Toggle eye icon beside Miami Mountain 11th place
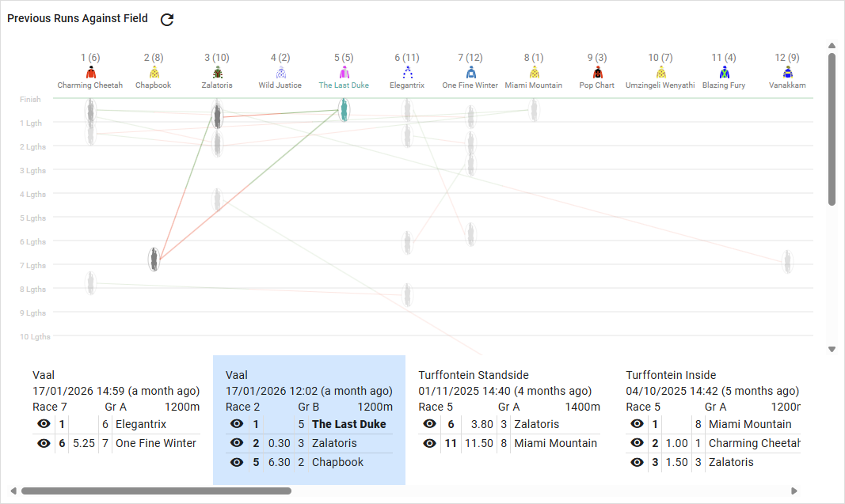The width and height of the screenshot is (845, 504). [429, 443]
